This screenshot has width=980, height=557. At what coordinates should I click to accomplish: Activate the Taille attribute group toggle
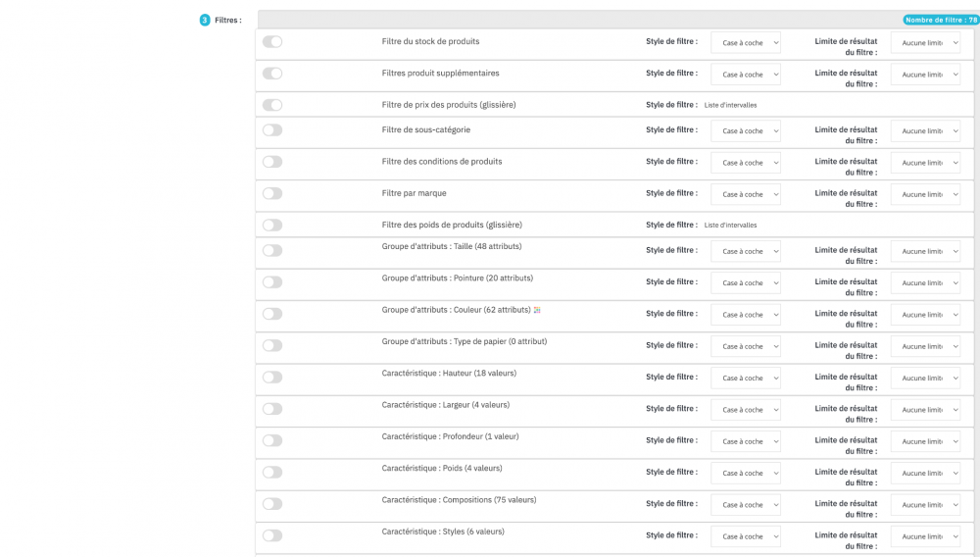272,250
